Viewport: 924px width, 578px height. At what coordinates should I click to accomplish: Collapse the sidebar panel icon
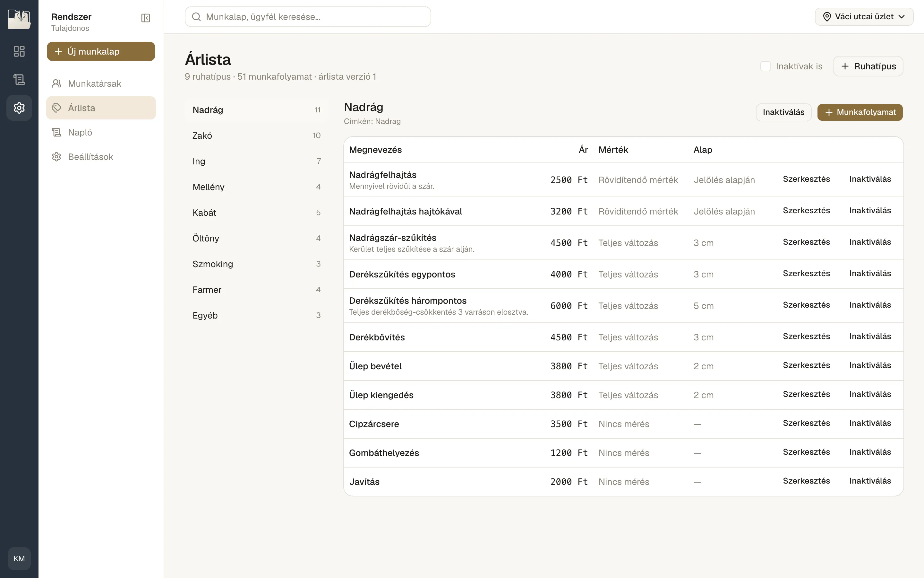(145, 18)
